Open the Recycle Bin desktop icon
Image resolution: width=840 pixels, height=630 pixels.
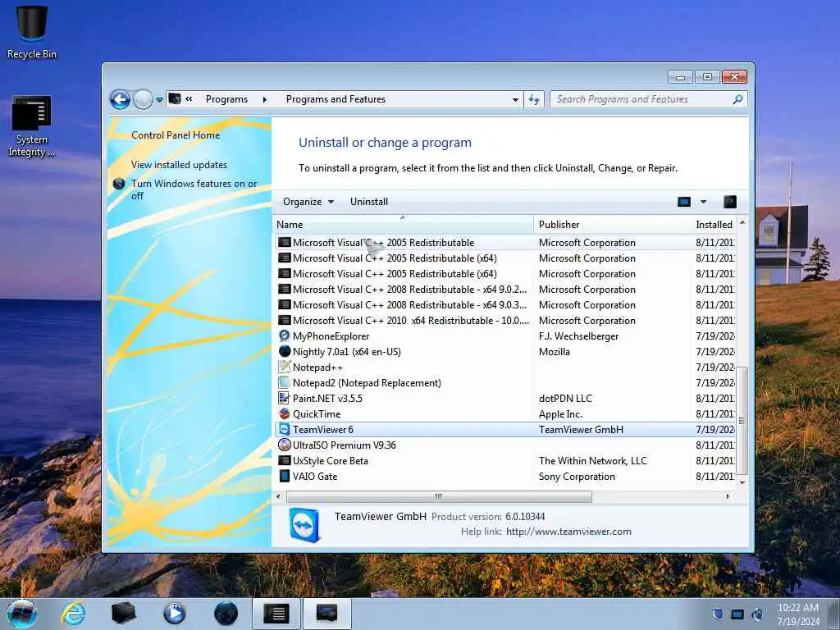pyautogui.click(x=32, y=31)
